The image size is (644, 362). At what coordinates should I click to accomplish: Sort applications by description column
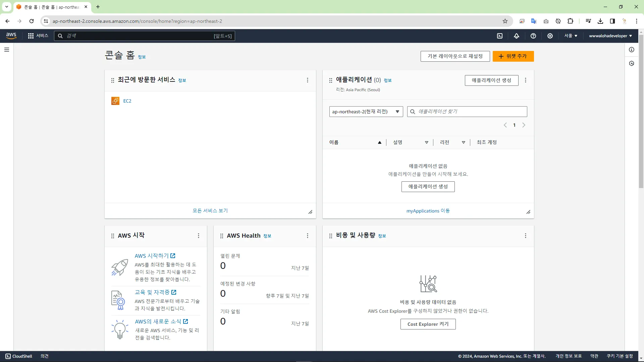[x=427, y=142]
